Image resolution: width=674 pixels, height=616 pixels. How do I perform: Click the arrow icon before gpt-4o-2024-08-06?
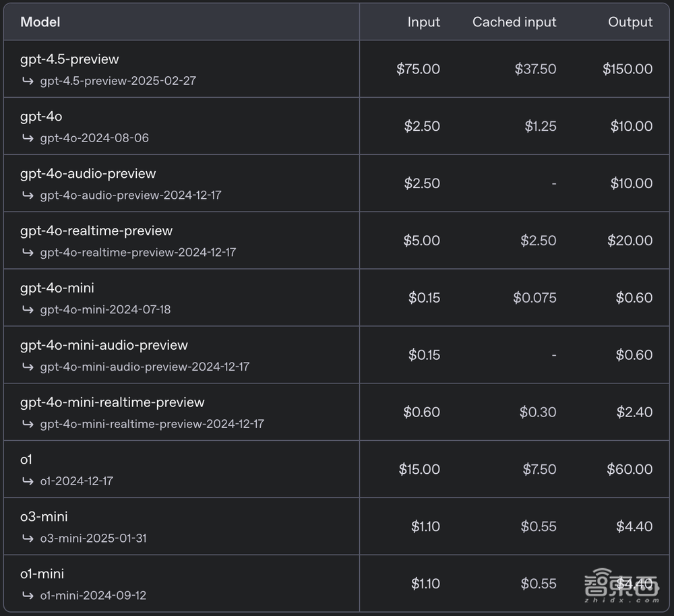28,138
